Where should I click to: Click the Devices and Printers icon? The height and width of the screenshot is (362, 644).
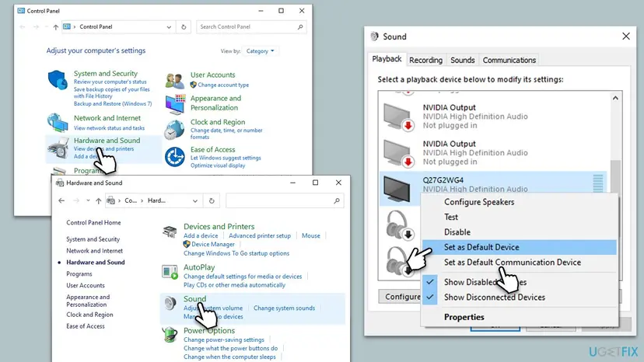pos(170,232)
